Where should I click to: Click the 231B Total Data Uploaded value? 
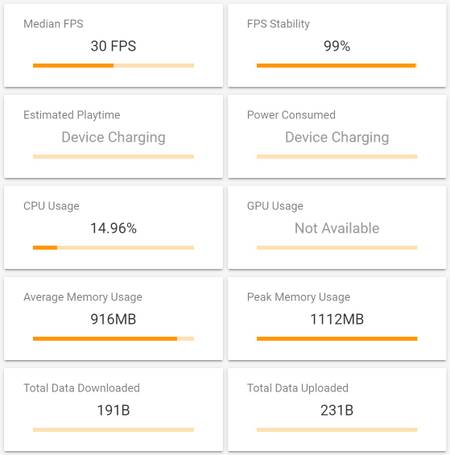click(337, 410)
